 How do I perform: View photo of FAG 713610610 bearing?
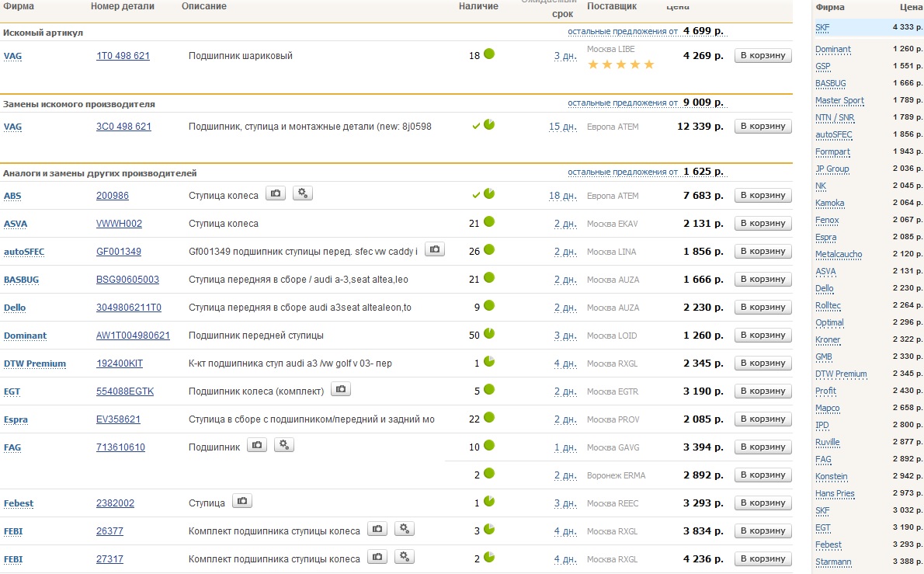(257, 445)
